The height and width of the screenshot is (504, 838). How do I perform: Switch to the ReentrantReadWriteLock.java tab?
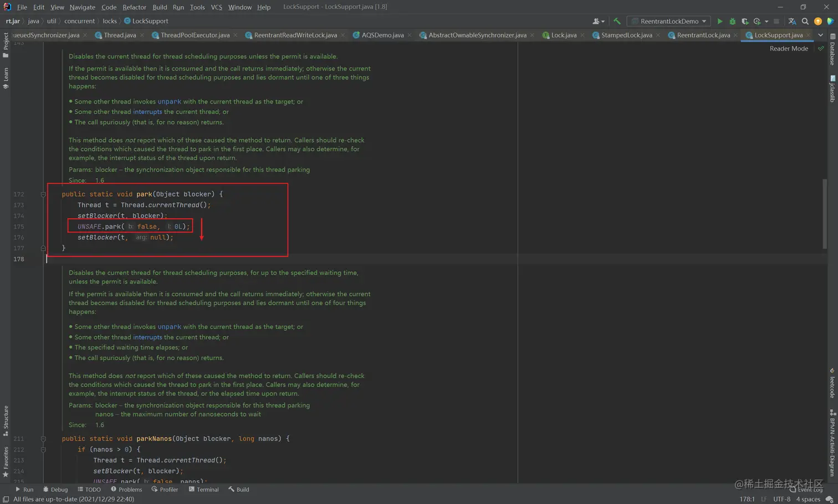point(295,35)
